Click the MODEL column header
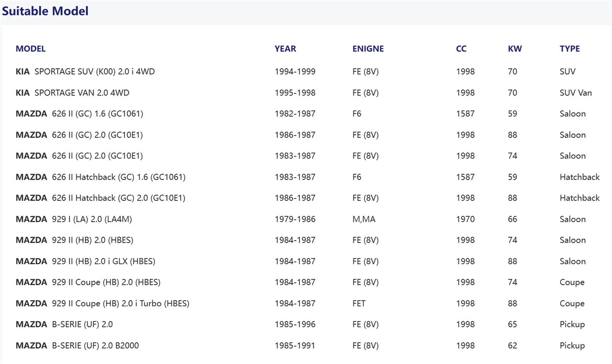This screenshot has height=364, width=612. (31, 49)
